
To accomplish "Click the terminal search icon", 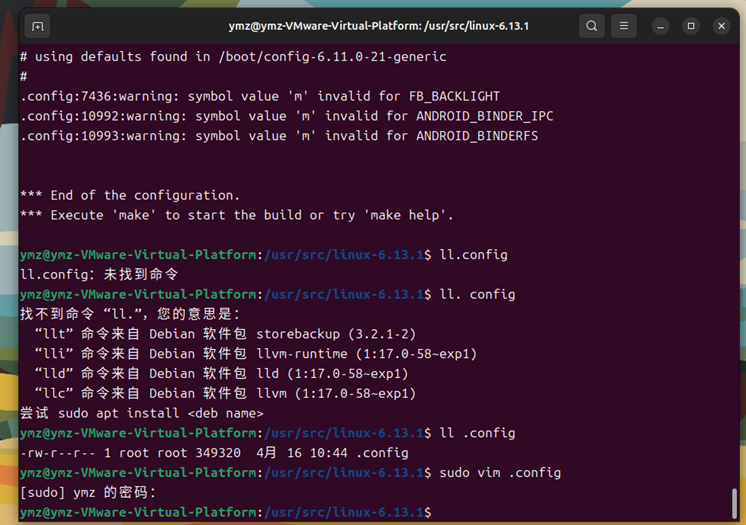I will tap(592, 26).
